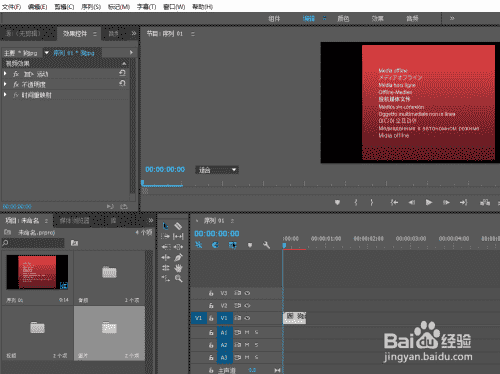Expand the 时间重映射 effect properties
The height and width of the screenshot is (374, 500).
pos(5,95)
